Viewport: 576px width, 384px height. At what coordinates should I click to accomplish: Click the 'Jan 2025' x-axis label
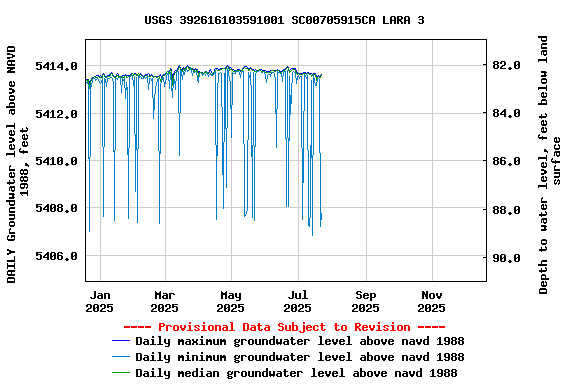tap(100, 302)
